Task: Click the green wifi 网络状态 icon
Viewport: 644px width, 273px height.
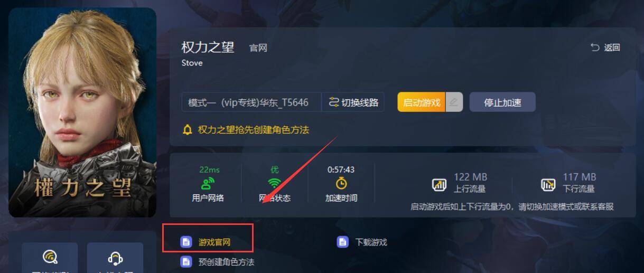Action: point(274,184)
